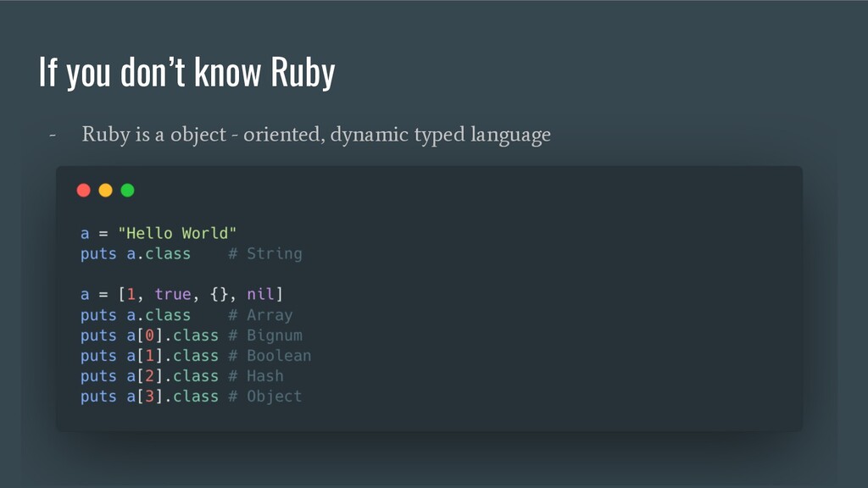868x488 pixels.
Task: Click the "puts a[3].class" code line
Action: pos(149,396)
